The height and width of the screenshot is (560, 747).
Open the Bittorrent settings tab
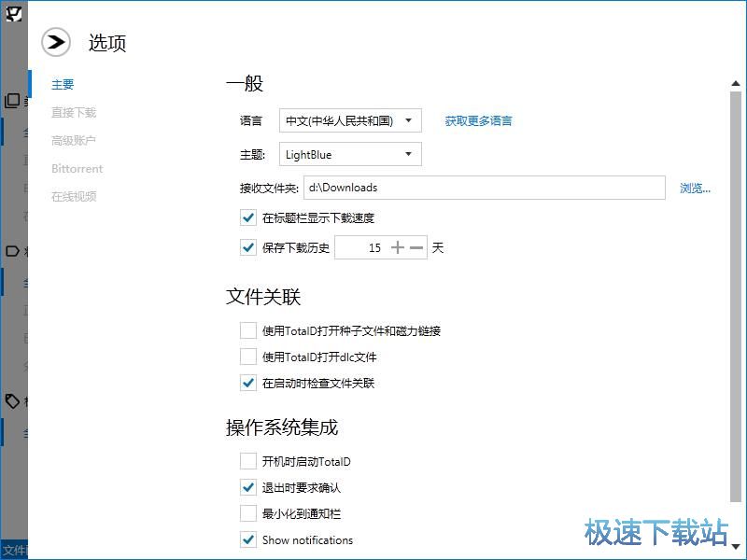click(x=78, y=169)
